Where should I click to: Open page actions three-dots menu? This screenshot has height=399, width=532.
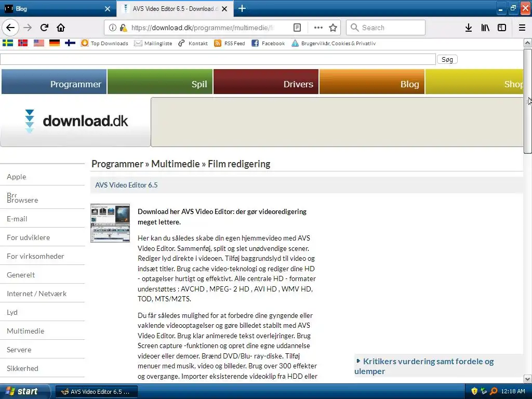click(318, 28)
